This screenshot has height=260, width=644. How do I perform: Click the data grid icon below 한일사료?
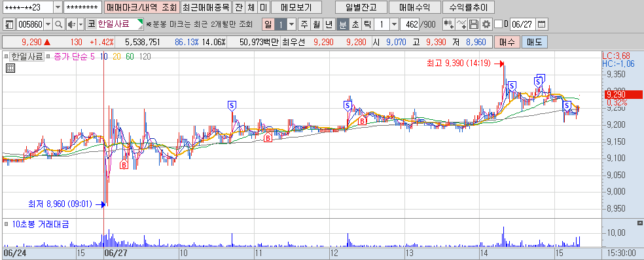coord(10,68)
